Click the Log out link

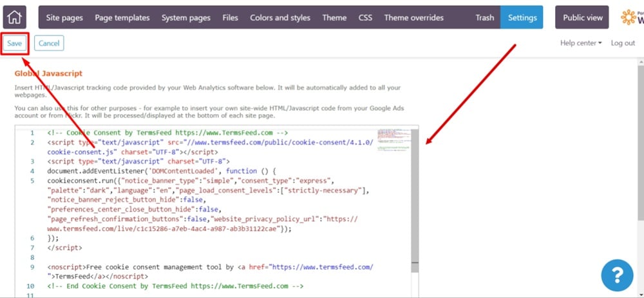click(x=623, y=43)
